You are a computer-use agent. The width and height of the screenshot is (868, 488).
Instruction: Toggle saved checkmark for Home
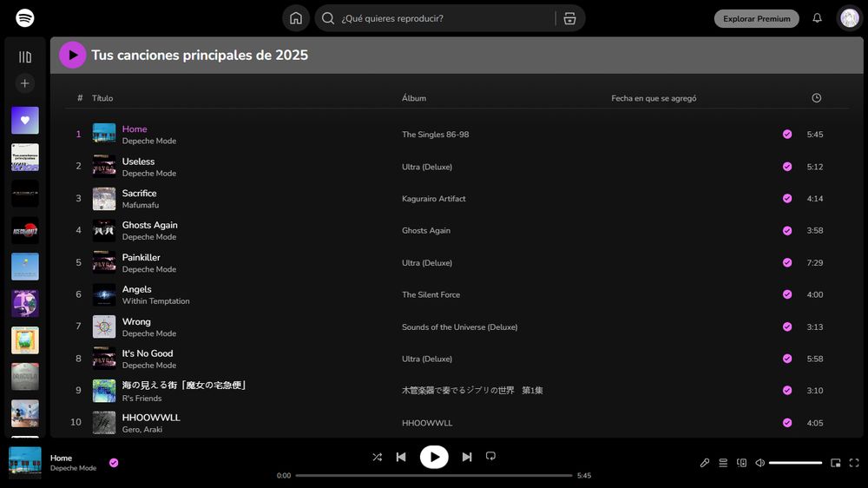[x=787, y=134]
